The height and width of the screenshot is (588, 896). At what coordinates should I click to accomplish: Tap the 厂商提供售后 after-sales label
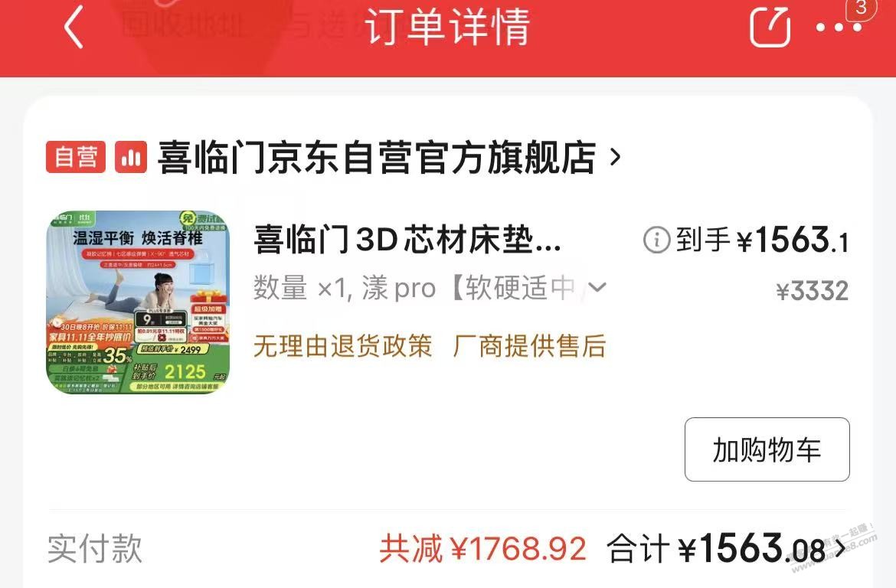click(x=529, y=346)
